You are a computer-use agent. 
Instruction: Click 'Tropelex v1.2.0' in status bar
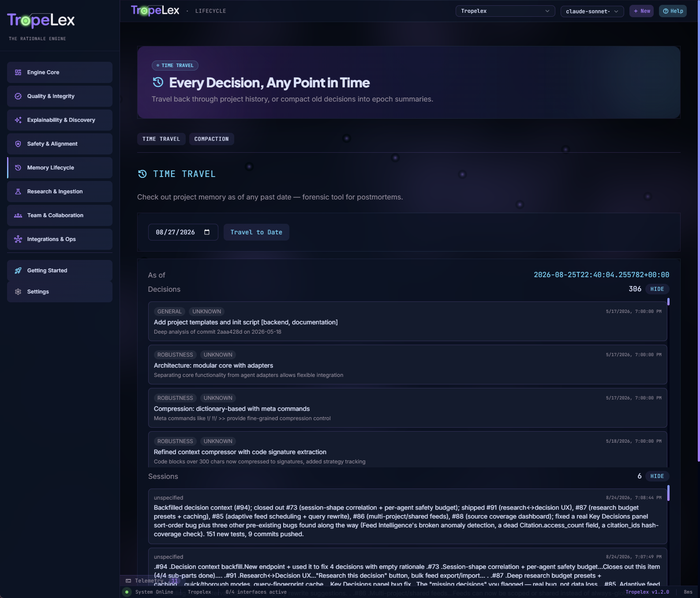(x=647, y=592)
